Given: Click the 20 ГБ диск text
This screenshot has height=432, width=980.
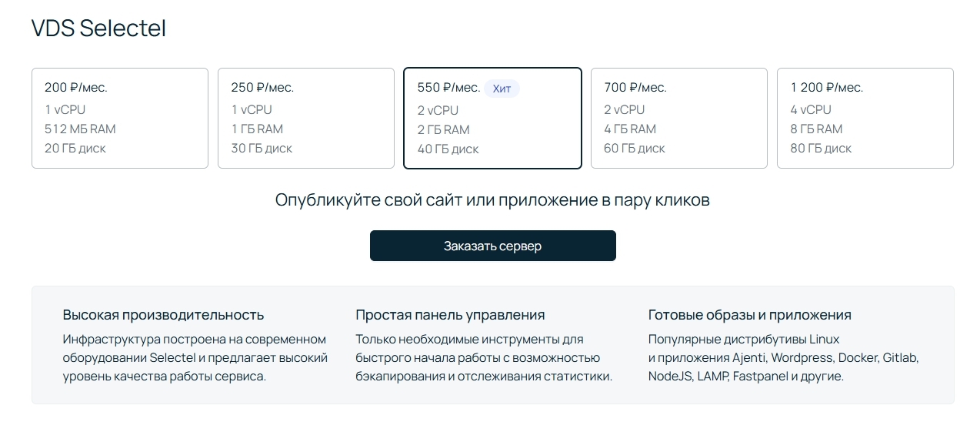Looking at the screenshot, I should [x=75, y=148].
